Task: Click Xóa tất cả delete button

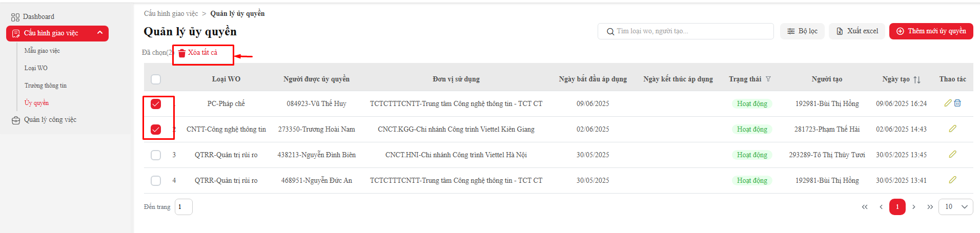Action: pyautogui.click(x=198, y=53)
